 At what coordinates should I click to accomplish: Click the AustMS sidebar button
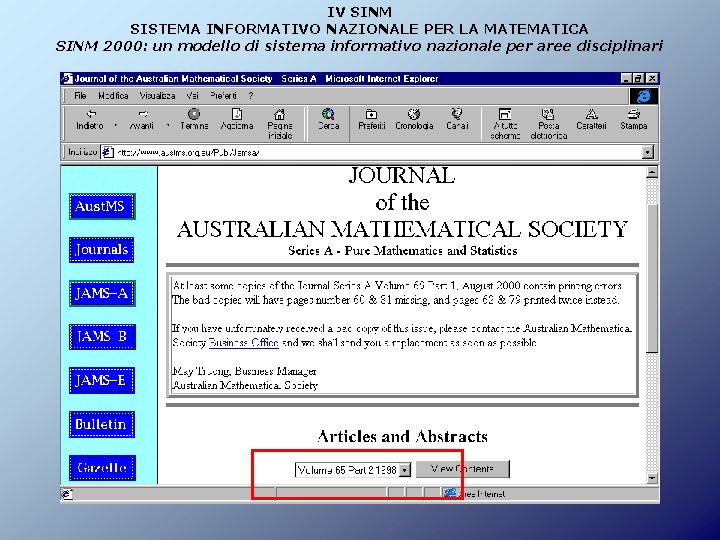[102, 206]
